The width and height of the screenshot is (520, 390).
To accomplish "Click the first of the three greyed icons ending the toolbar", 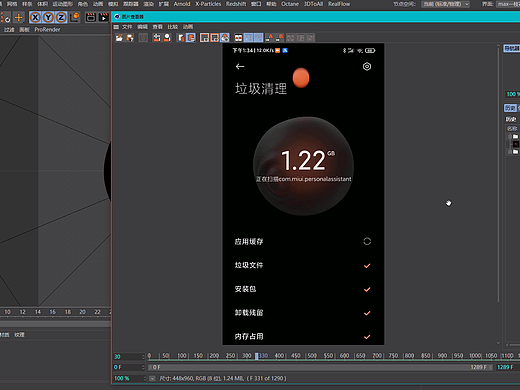I will point(290,38).
